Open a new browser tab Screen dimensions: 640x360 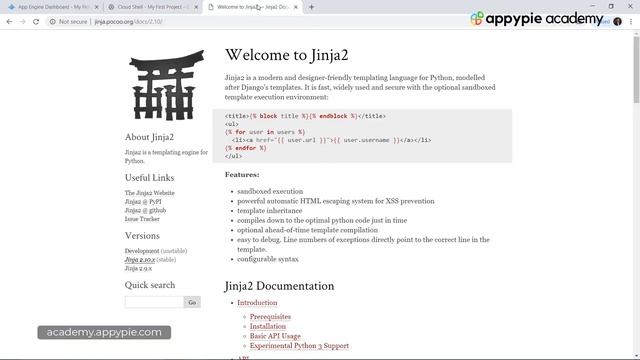click(311, 7)
